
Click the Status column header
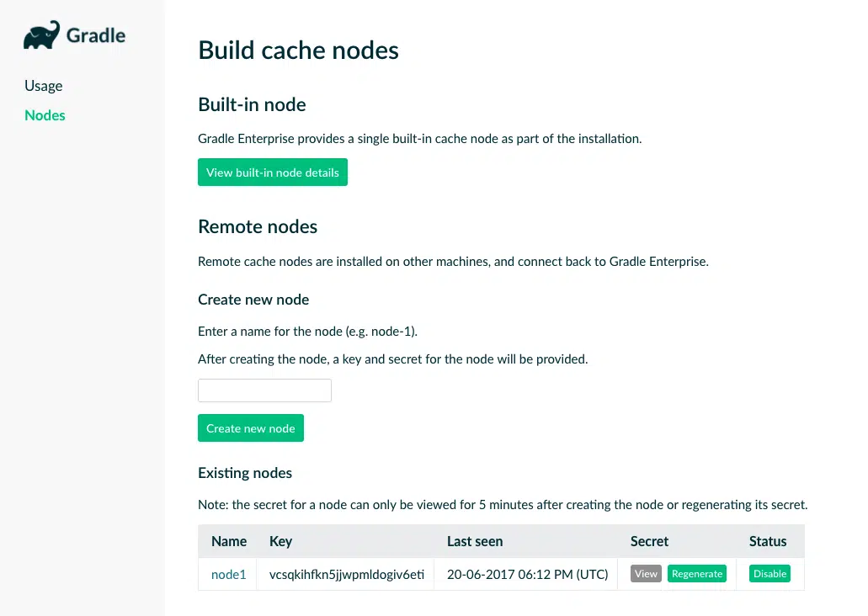768,541
